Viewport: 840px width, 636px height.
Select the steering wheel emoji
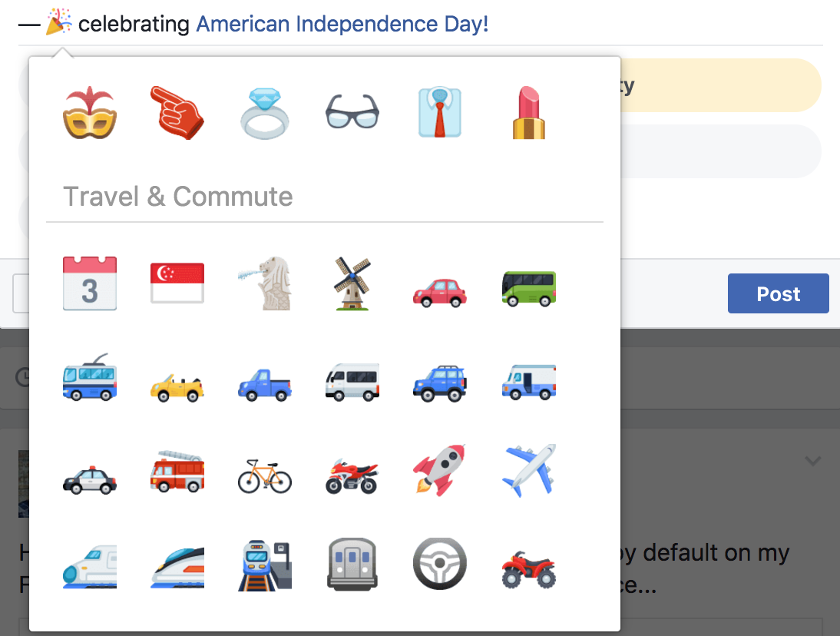(440, 563)
